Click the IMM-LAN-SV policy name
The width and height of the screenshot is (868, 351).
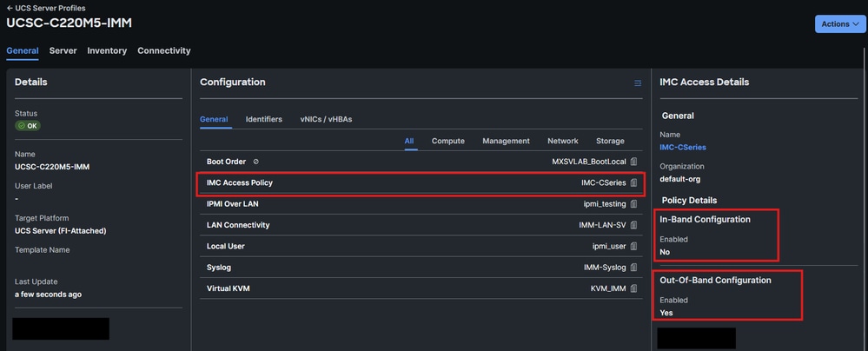(602, 225)
